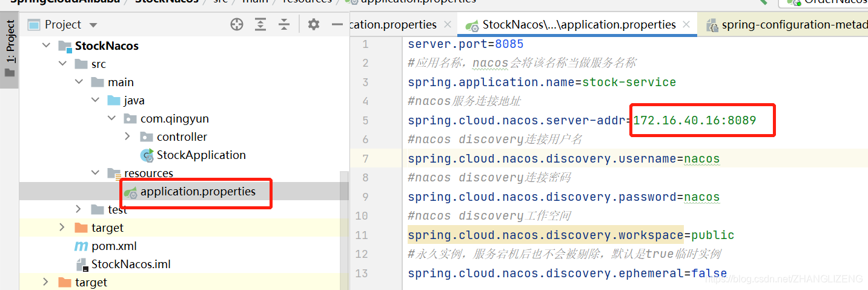The height and width of the screenshot is (290, 868).
Task: Expand the controller package chevron
Action: 128,137
